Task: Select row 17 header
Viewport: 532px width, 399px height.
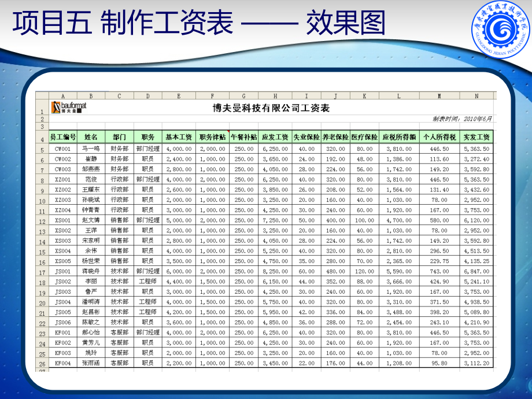Action: (42, 272)
